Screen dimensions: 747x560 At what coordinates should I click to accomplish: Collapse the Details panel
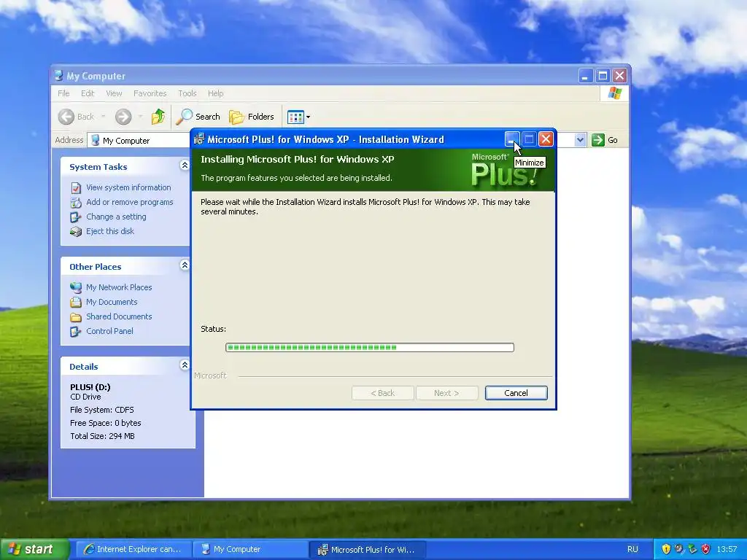click(185, 366)
